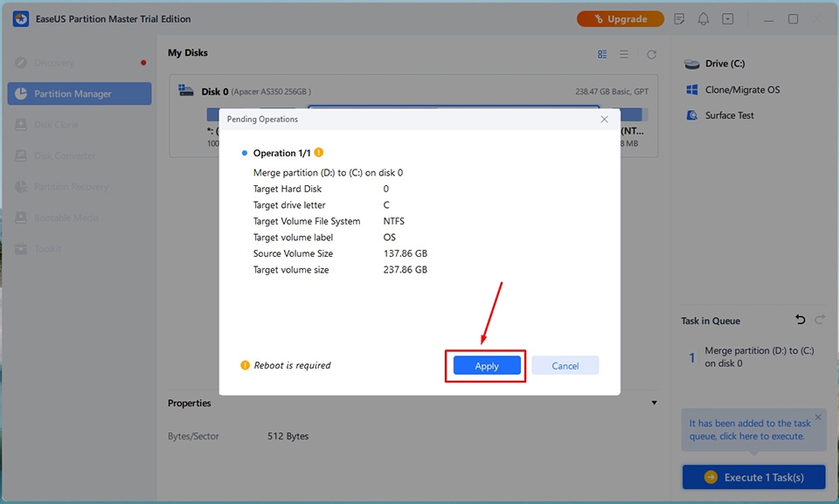
Task: Click the Toolkit briefcase icon
Action: pyautogui.click(x=21, y=249)
